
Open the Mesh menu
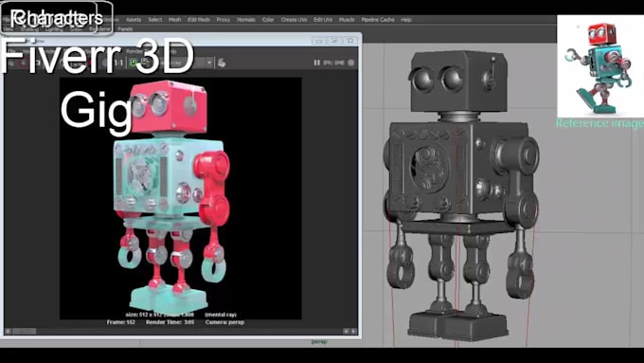(175, 20)
